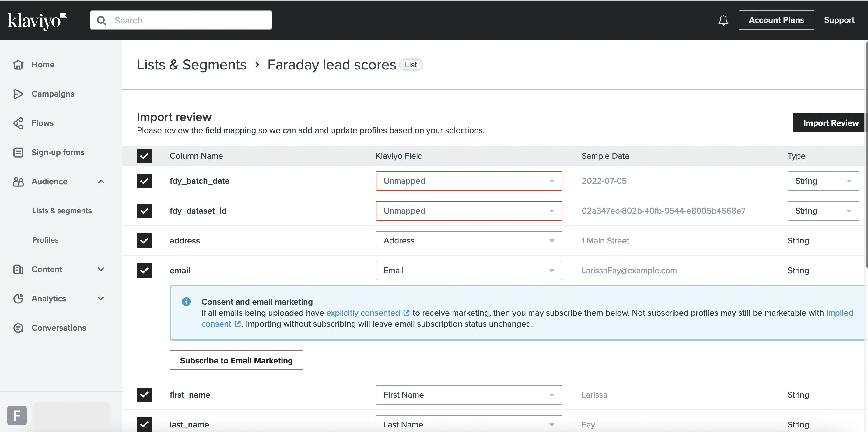Click the Campaigns paper-plane icon
Image resolution: width=868 pixels, height=432 pixels.
[x=18, y=94]
